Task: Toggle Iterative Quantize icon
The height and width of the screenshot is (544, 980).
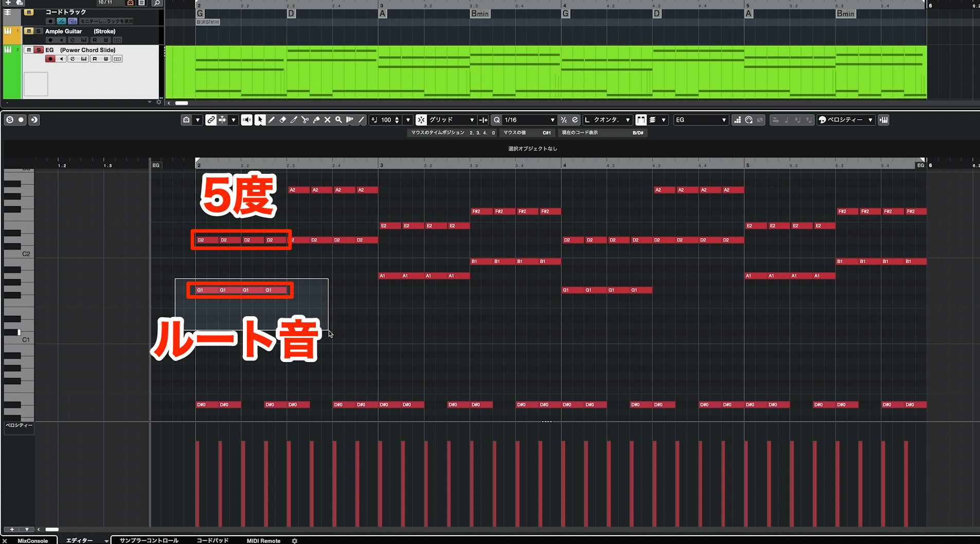Action: pyautogui.click(x=564, y=120)
